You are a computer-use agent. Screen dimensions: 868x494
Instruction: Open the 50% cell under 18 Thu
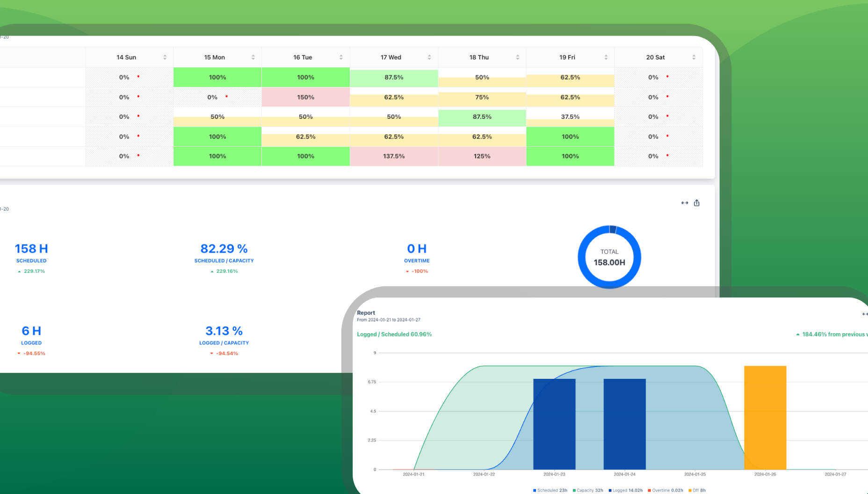click(482, 77)
